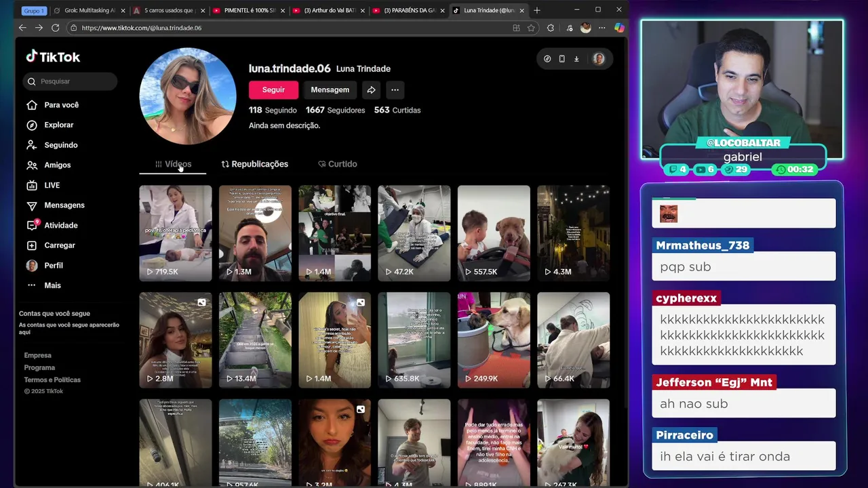Close the Luna Trindade tab
Viewport: 868px width, 488px height.
click(521, 10)
